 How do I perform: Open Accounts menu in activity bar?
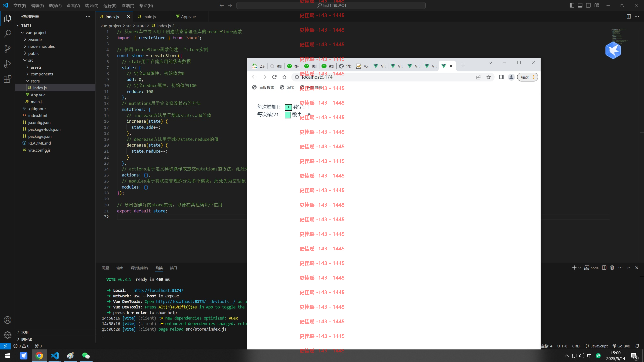coord(8,320)
